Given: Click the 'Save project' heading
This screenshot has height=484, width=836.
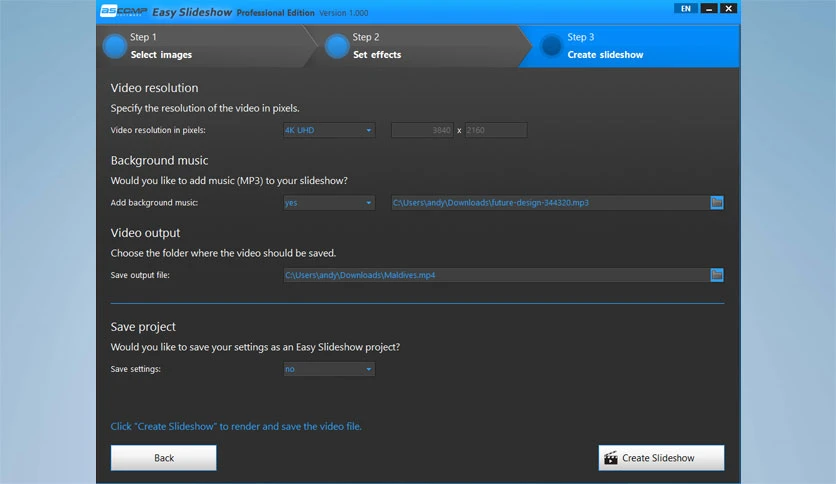Looking at the screenshot, I should click(143, 327).
